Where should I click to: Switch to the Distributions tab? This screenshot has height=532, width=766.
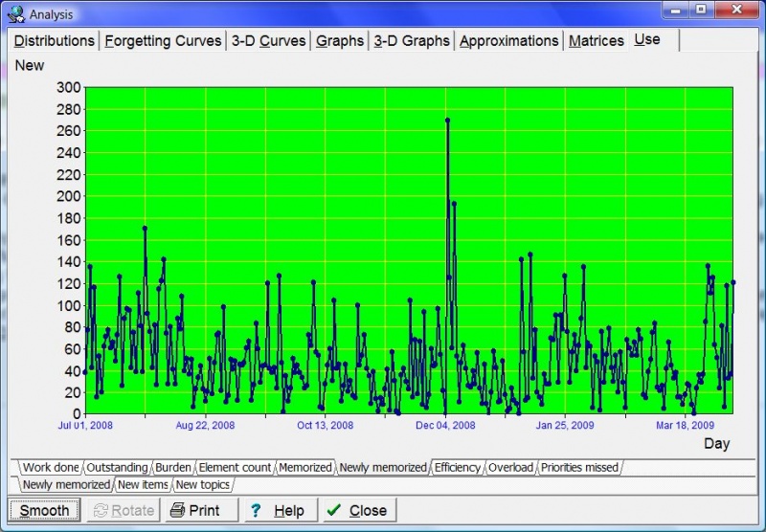pyautogui.click(x=54, y=41)
